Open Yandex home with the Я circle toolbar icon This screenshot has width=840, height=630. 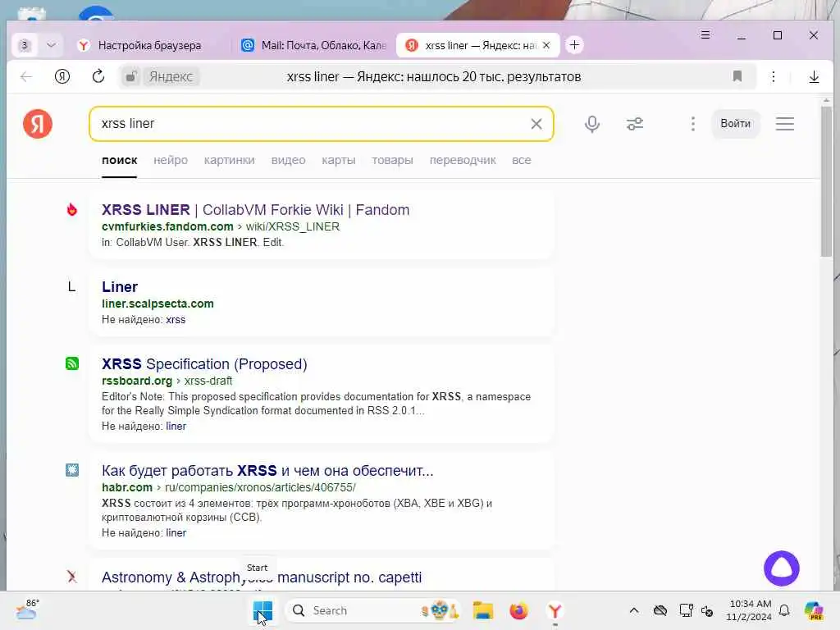point(62,76)
